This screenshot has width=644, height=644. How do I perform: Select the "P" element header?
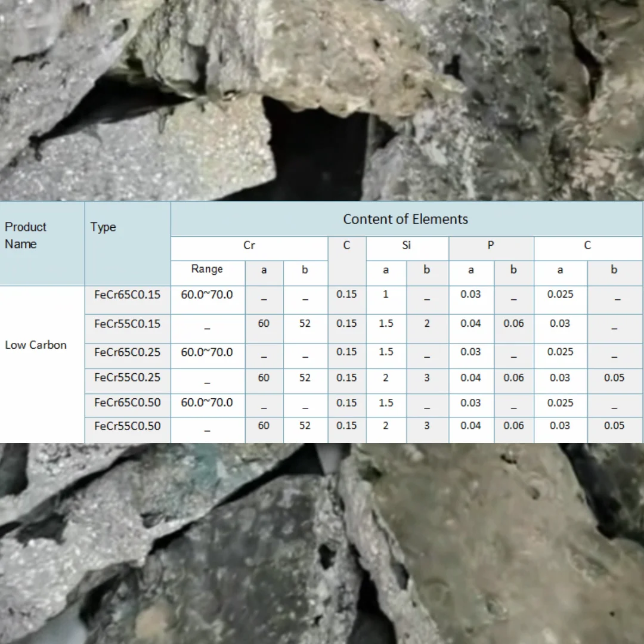click(491, 245)
